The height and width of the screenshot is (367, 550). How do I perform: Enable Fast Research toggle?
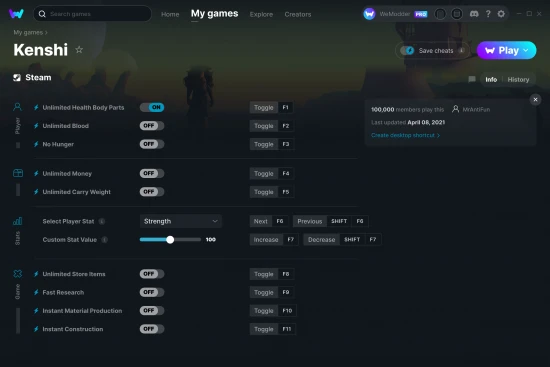click(x=152, y=292)
